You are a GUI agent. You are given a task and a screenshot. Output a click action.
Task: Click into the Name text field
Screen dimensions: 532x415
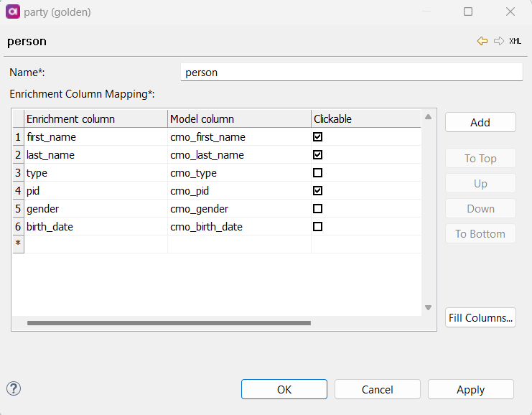351,73
